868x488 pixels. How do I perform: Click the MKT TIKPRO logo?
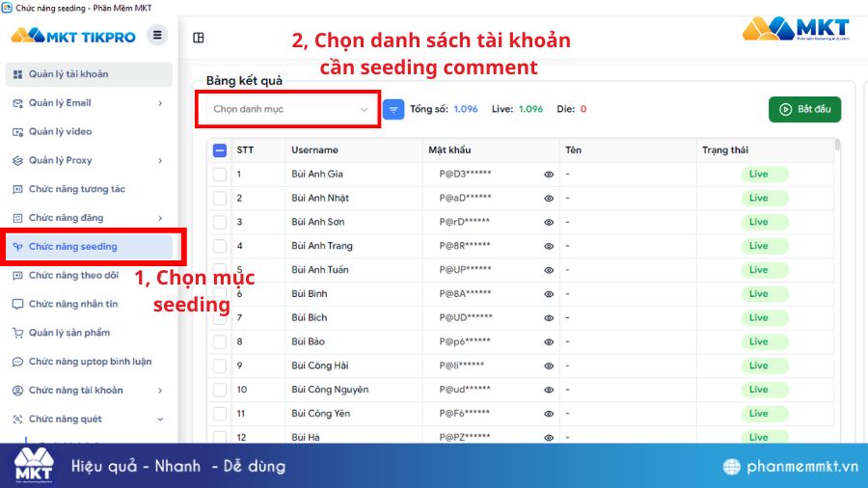73,36
